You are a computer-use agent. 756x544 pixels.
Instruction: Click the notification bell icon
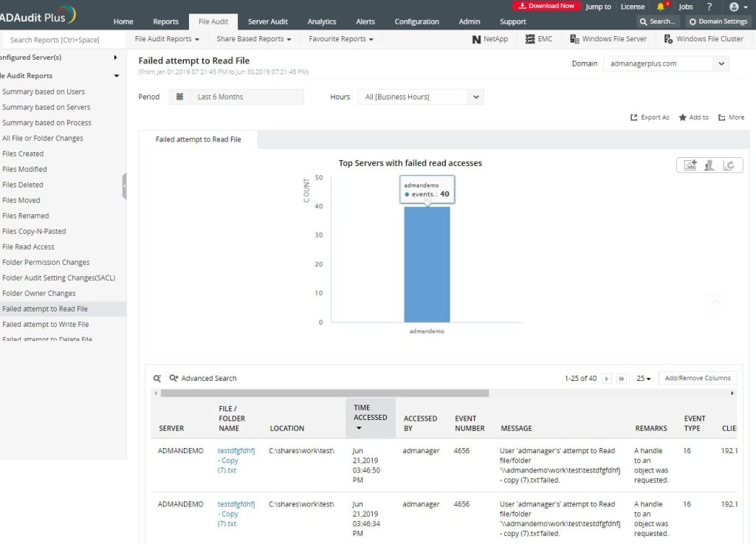point(660,7)
